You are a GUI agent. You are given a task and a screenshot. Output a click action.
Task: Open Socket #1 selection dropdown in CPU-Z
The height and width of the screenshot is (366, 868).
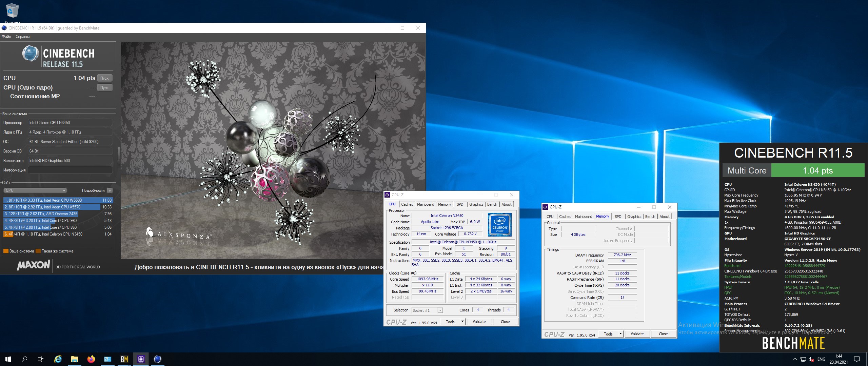(x=427, y=310)
